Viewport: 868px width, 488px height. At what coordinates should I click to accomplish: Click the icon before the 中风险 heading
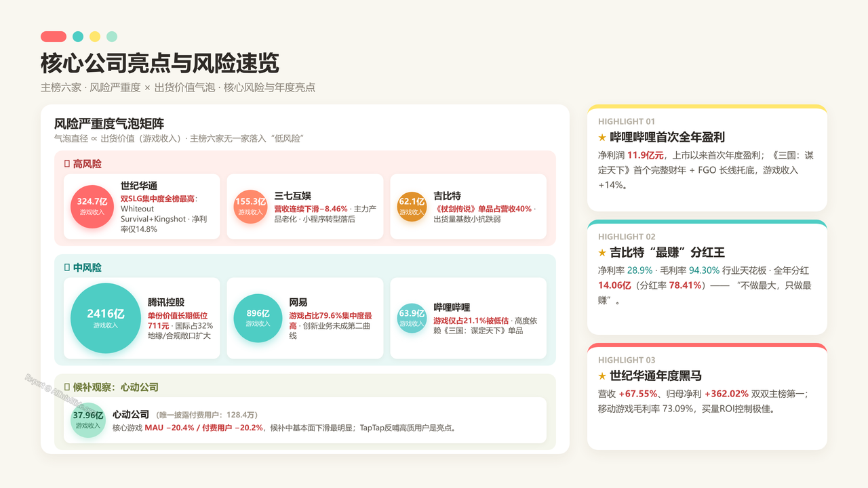[66, 268]
